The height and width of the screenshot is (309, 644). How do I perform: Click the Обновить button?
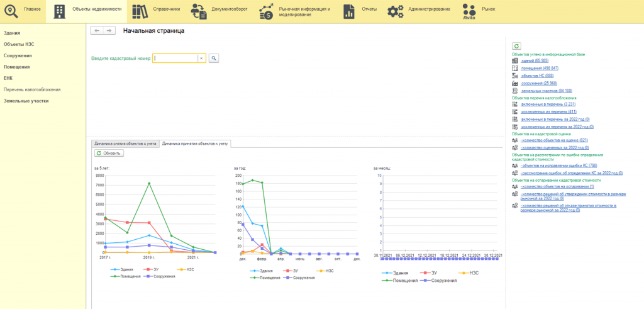point(109,154)
